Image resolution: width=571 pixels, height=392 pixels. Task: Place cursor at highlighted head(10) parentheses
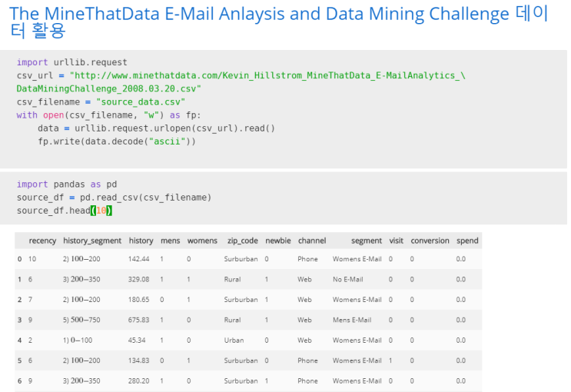101,211
